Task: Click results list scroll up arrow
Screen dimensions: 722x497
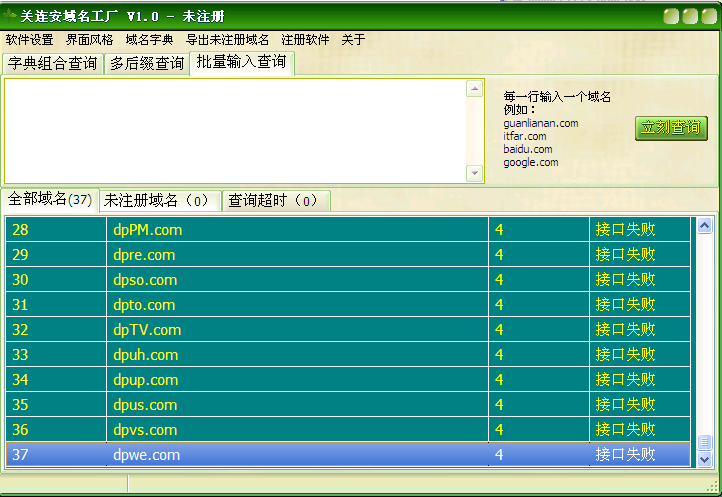Action: coord(704,225)
